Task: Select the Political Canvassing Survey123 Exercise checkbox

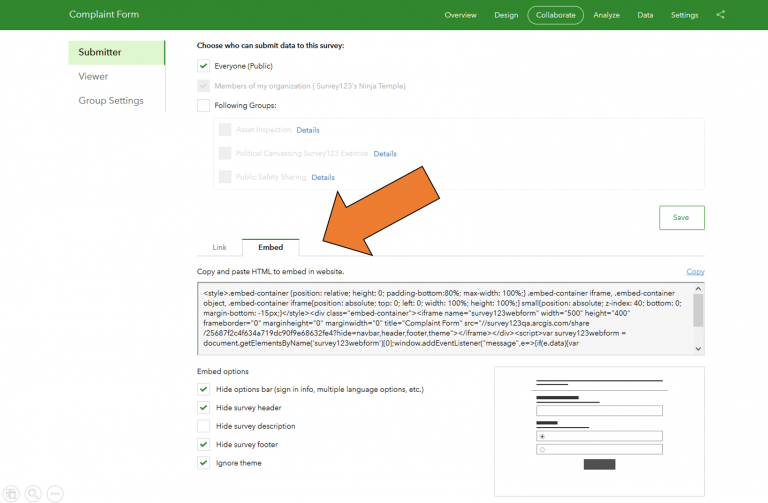Action: click(225, 153)
